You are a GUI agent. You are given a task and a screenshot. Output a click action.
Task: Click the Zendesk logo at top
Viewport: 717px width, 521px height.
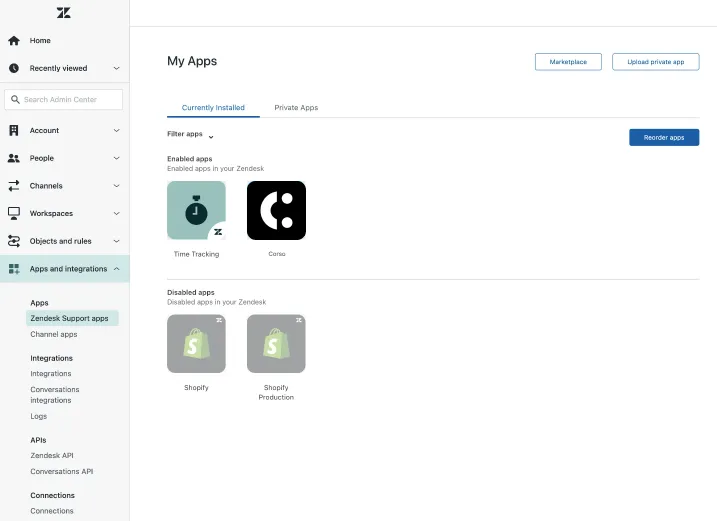coord(64,13)
